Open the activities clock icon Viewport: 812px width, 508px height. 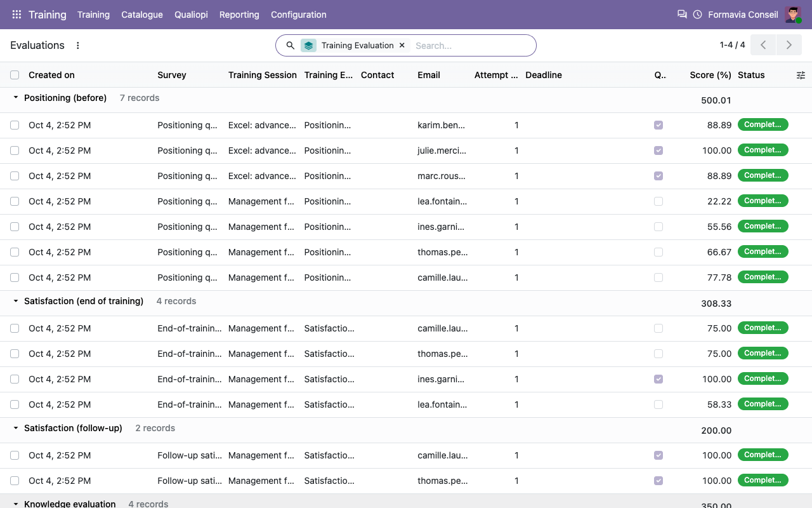[x=698, y=15]
